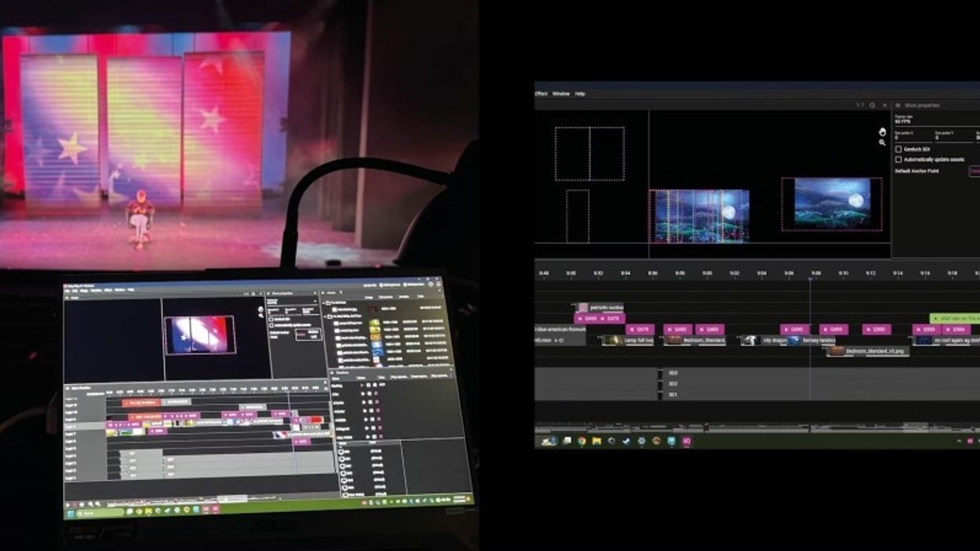Enable the Genlock SDI checkbox

coord(898,149)
